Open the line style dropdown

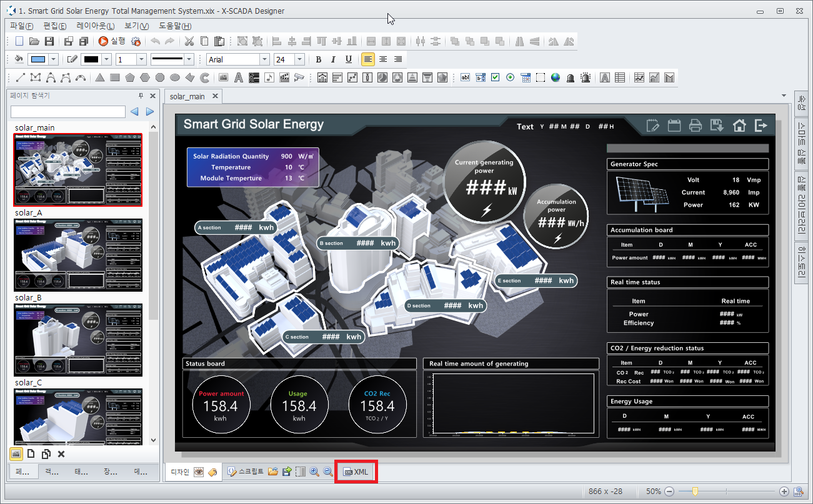(189, 59)
